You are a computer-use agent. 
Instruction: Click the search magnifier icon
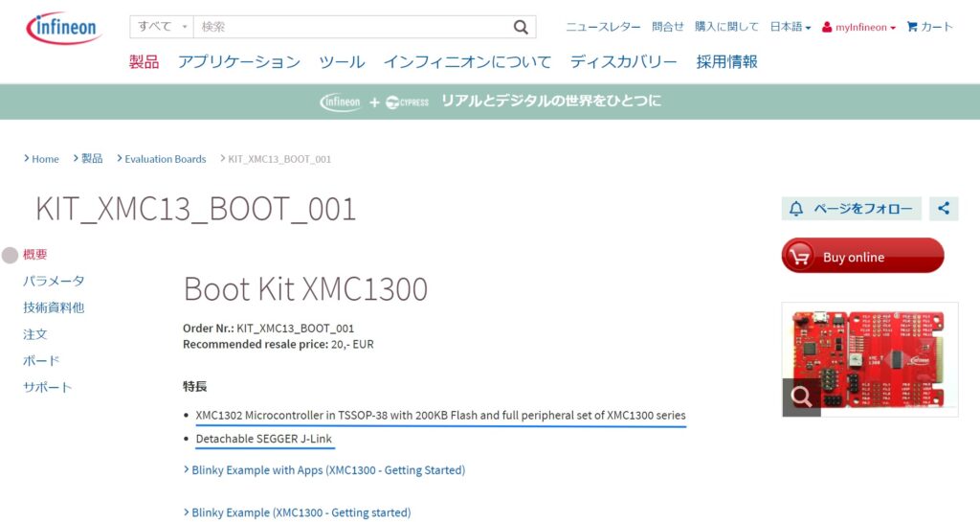pyautogui.click(x=521, y=27)
